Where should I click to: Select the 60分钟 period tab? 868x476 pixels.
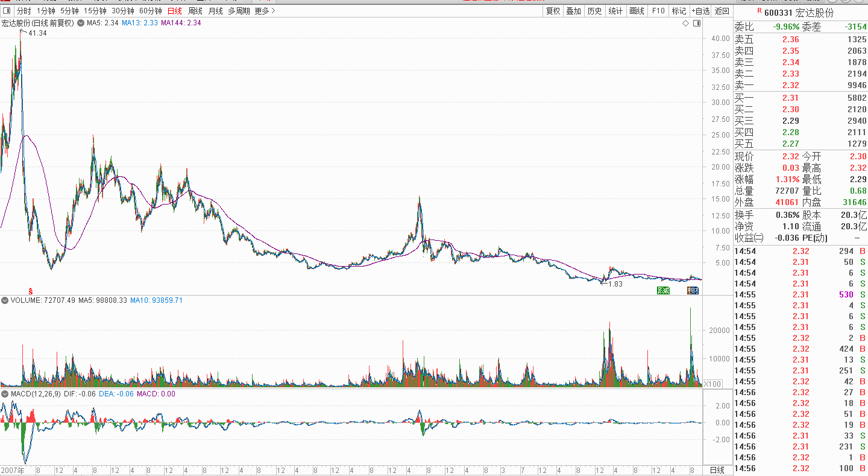point(151,11)
